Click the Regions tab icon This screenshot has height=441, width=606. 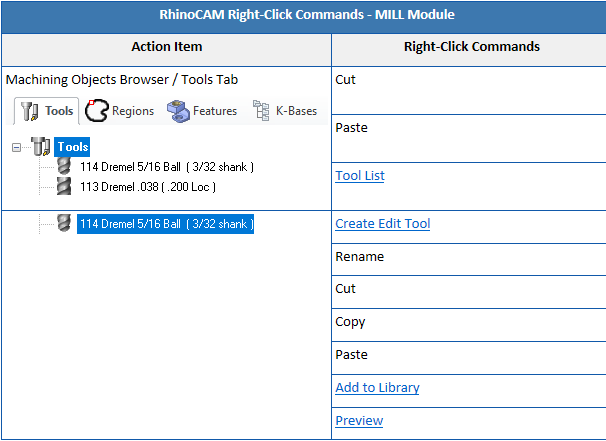pos(96,110)
